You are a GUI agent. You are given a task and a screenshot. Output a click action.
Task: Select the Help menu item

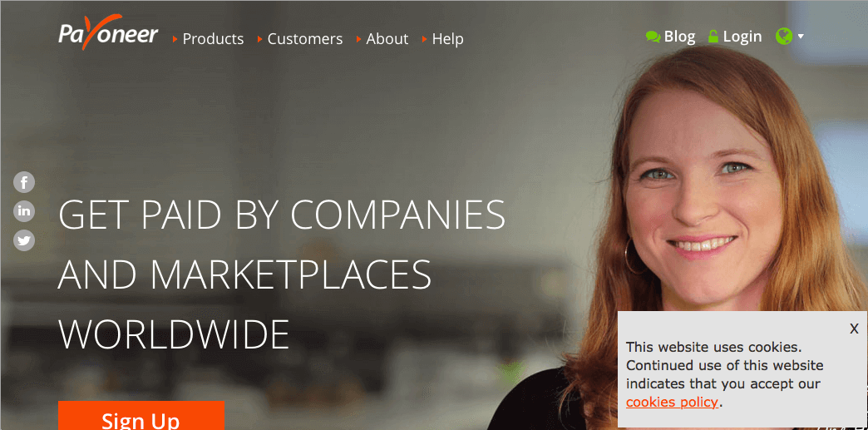tap(448, 39)
